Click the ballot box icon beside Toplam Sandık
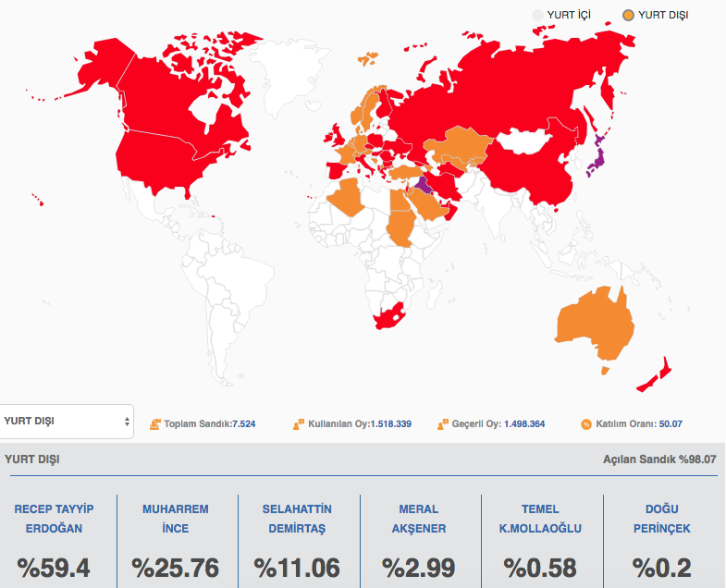Viewport: 726px width, 588px height. pos(154,424)
